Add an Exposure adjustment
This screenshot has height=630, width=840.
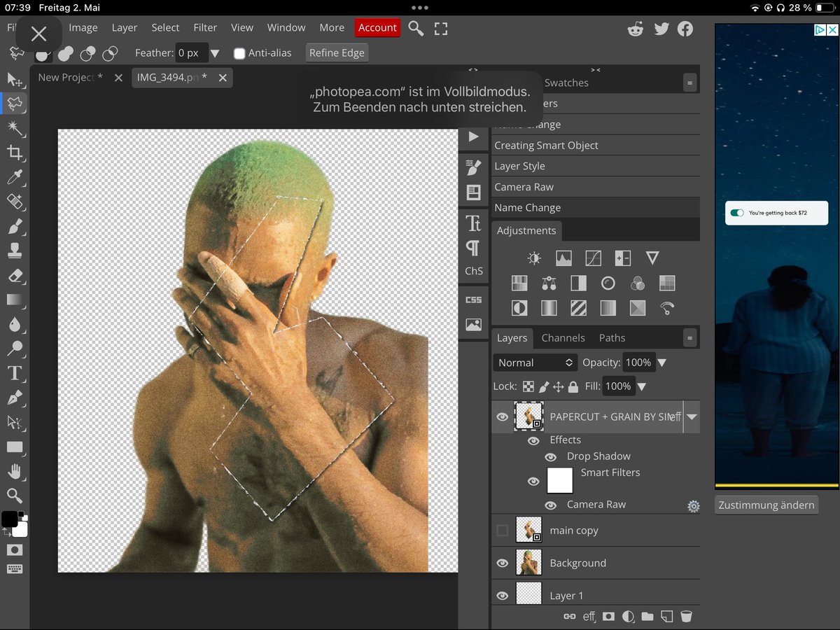tap(623, 258)
